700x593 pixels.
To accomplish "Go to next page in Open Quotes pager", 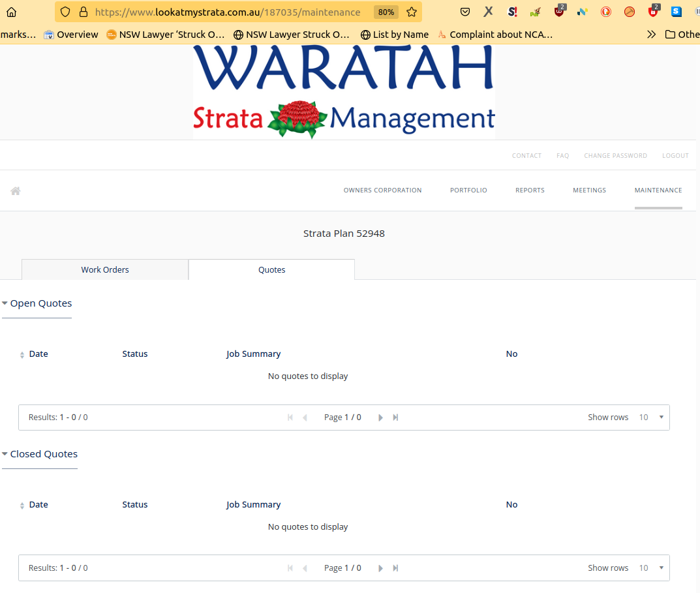I will [380, 418].
